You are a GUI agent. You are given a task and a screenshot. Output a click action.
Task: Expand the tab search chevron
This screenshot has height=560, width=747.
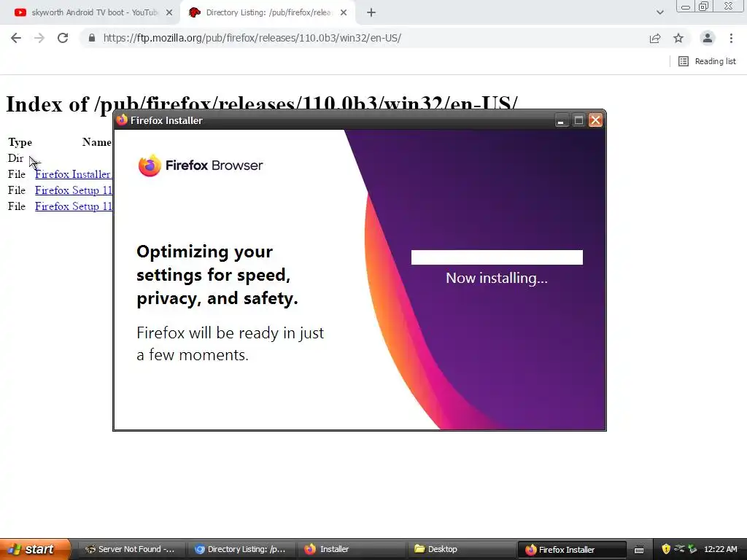click(659, 12)
